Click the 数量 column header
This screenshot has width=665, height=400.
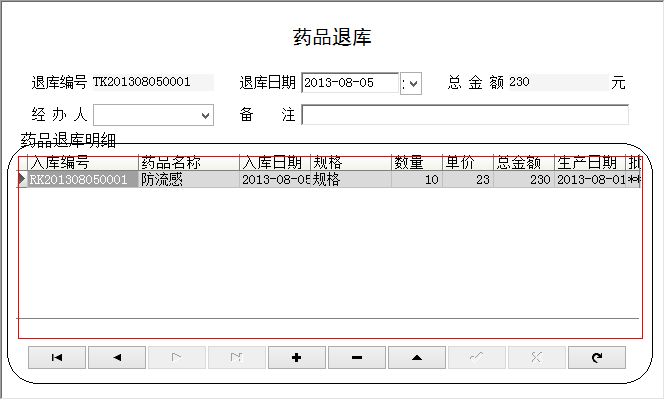(x=416, y=162)
